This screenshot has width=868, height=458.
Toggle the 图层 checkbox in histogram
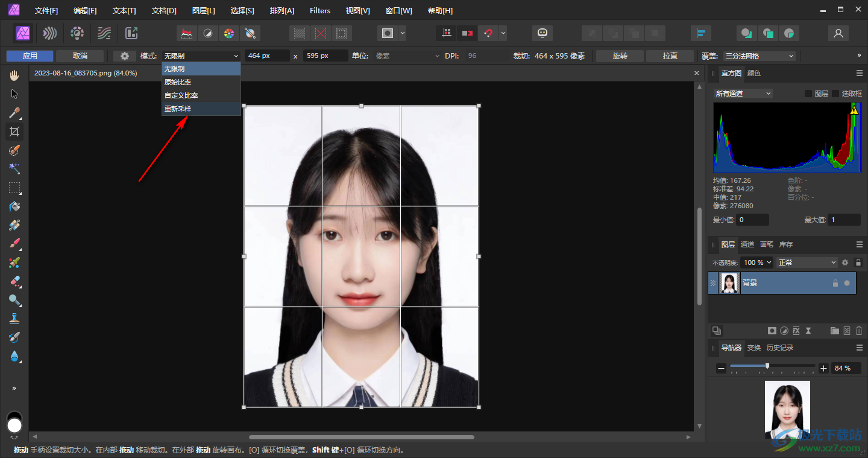pyautogui.click(x=809, y=94)
